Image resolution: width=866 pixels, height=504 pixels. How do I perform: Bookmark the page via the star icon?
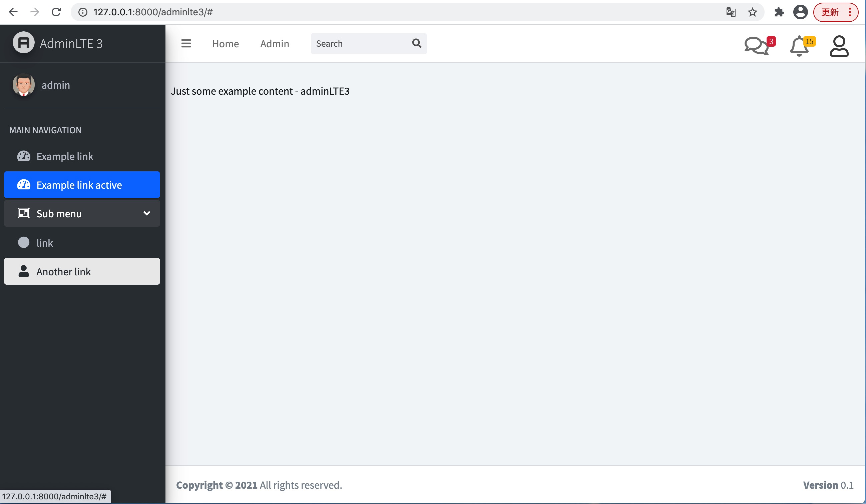pos(752,12)
